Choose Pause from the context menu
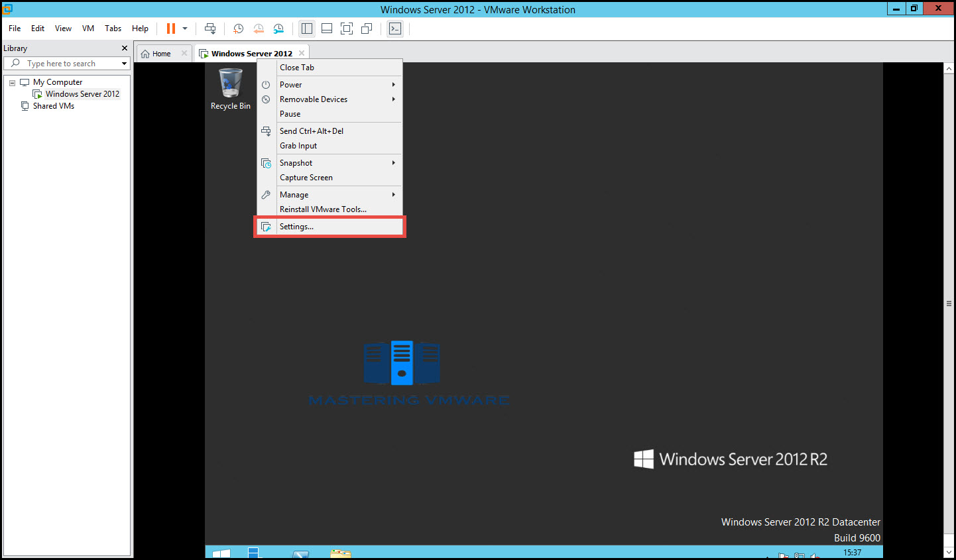The width and height of the screenshot is (956, 560). tap(329, 114)
